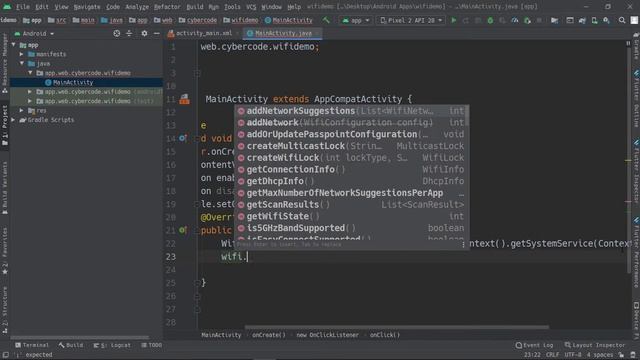
Task: Open the Android project view dropdown
Action: pos(34,33)
